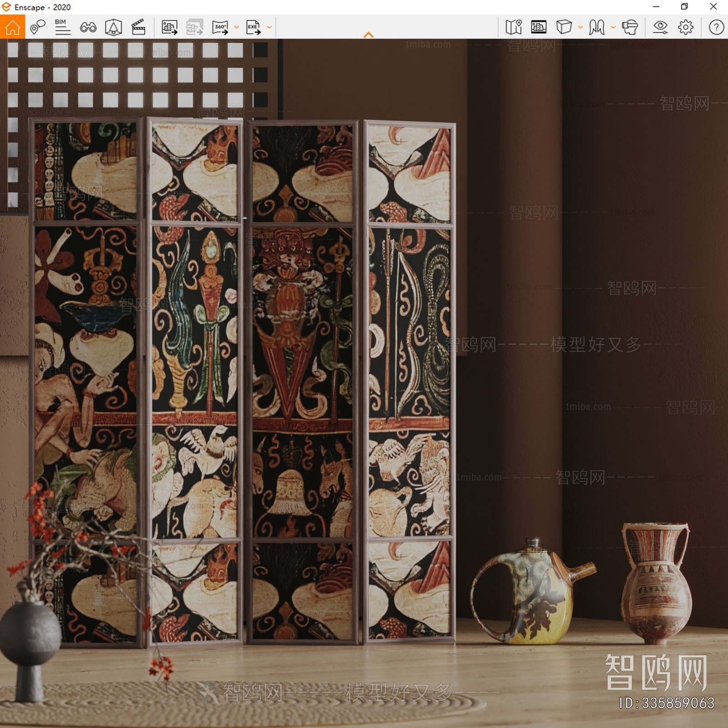Open the BIM info panel
This screenshot has width=728, height=728.
(x=62, y=27)
